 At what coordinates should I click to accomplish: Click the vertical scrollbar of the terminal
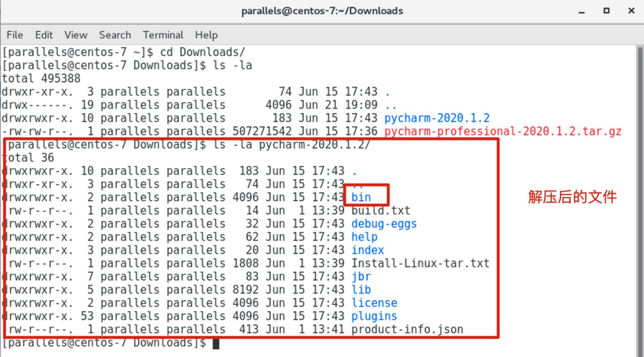[640, 201]
